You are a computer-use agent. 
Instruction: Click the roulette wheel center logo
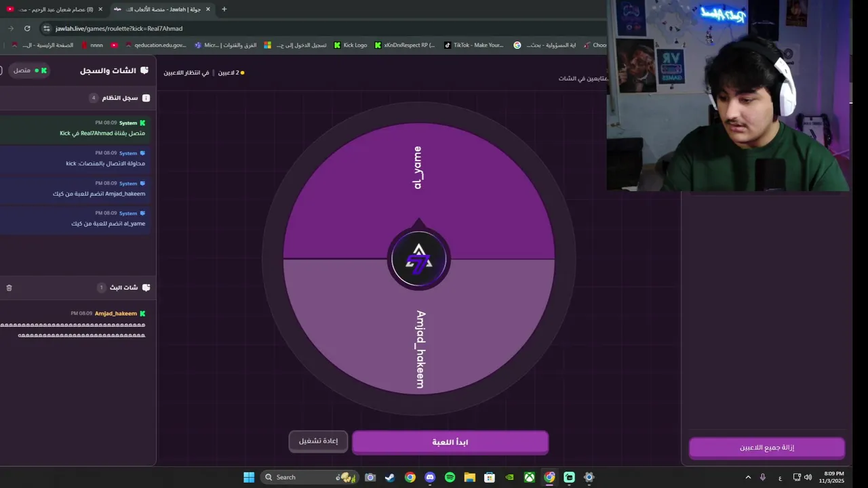click(418, 260)
